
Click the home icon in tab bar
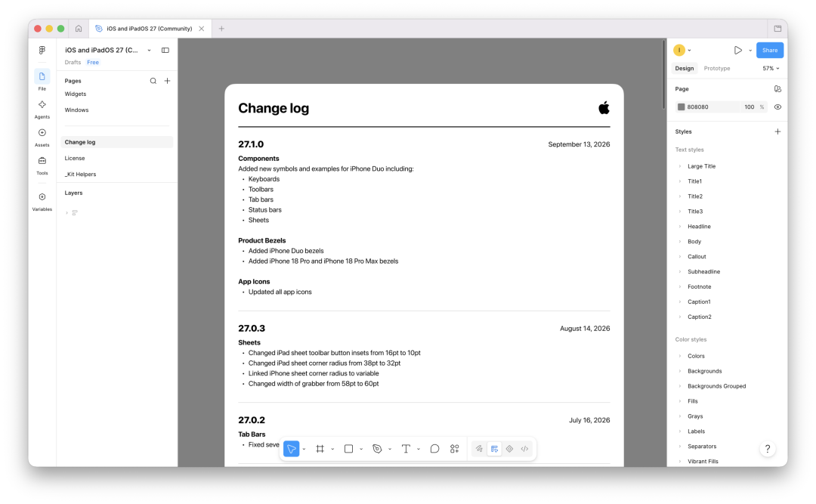(x=79, y=29)
